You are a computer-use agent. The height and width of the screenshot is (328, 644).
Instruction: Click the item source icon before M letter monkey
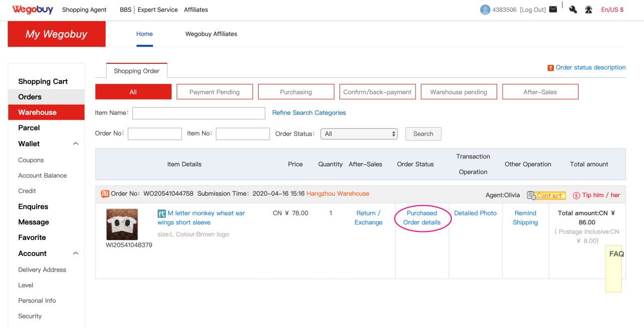click(x=162, y=213)
